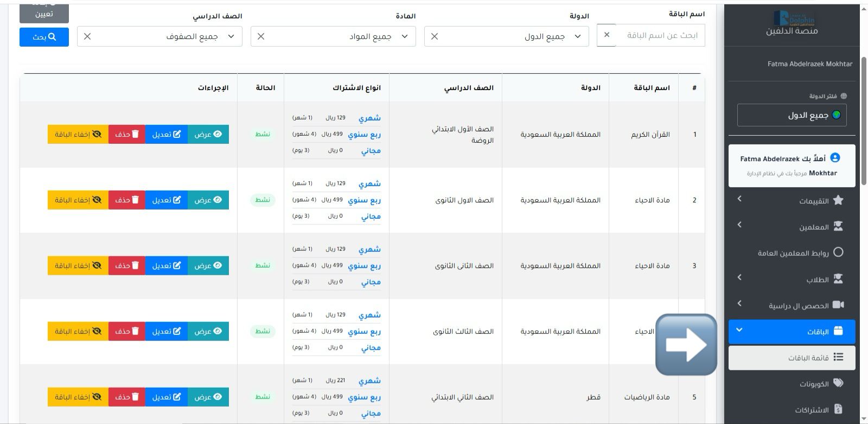Clear the Subject filter with its X
Viewport: 868px width, 424px height.
261,36
